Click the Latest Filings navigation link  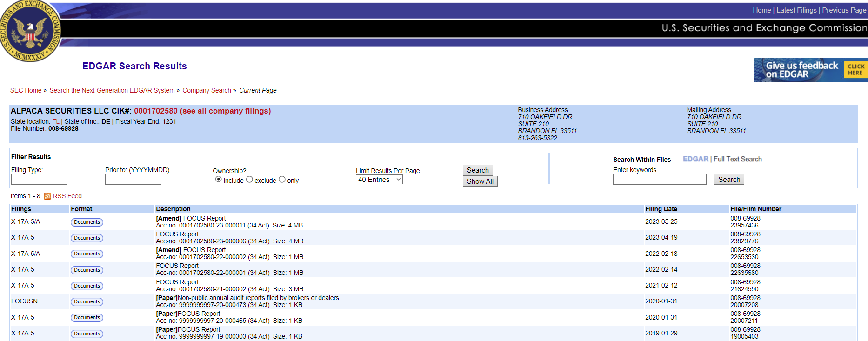[x=796, y=10]
